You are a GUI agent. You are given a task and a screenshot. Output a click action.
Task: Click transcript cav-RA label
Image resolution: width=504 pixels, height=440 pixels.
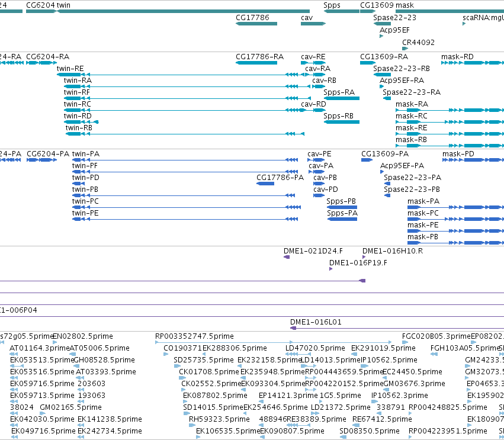[317, 69]
